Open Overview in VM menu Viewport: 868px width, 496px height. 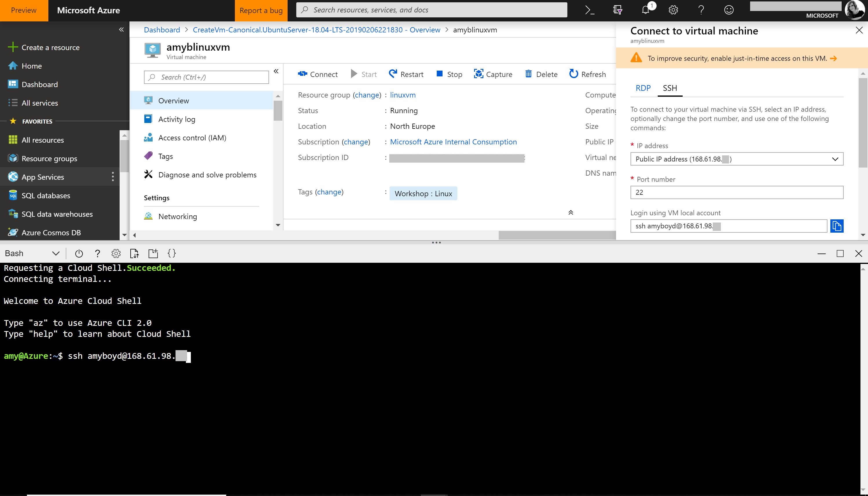202,100
